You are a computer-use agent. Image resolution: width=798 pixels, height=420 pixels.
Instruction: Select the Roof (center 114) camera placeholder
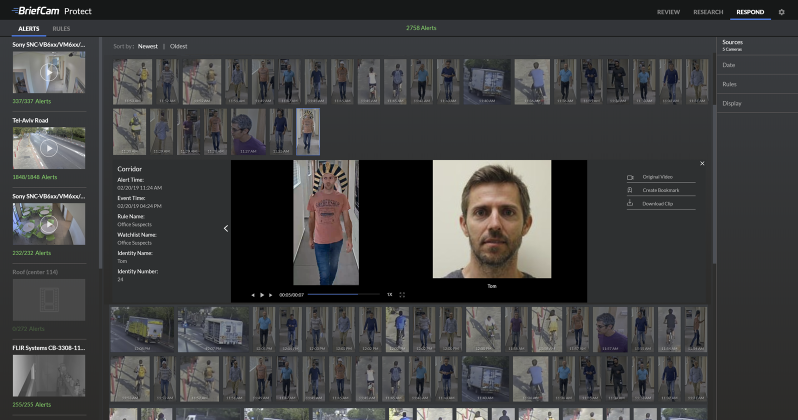(49, 299)
